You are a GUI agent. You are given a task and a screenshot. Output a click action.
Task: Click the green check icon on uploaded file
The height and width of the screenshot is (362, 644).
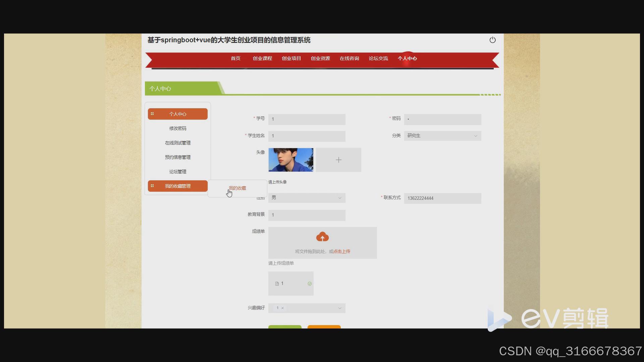(310, 284)
